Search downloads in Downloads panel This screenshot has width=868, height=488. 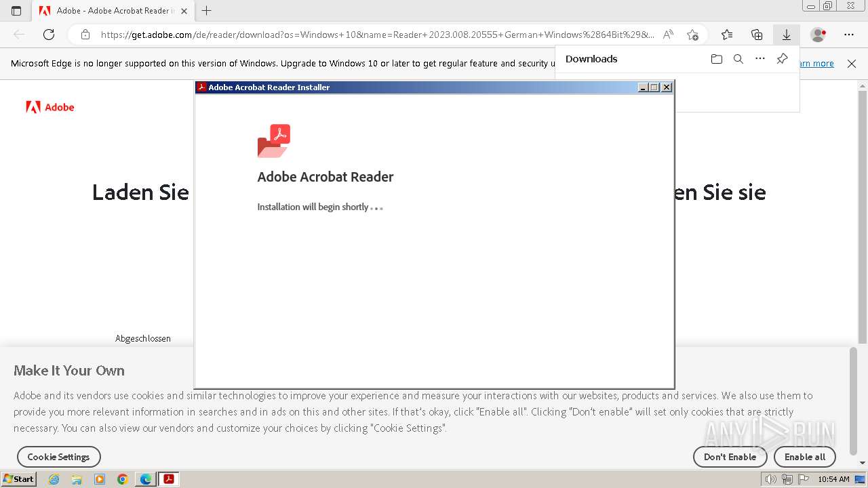tap(738, 59)
